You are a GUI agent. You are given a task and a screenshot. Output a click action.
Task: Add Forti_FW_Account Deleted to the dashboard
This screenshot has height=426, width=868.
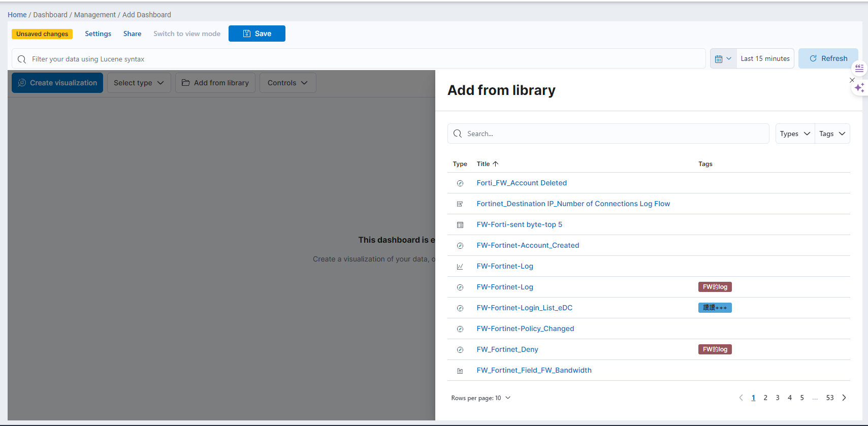pyautogui.click(x=522, y=183)
